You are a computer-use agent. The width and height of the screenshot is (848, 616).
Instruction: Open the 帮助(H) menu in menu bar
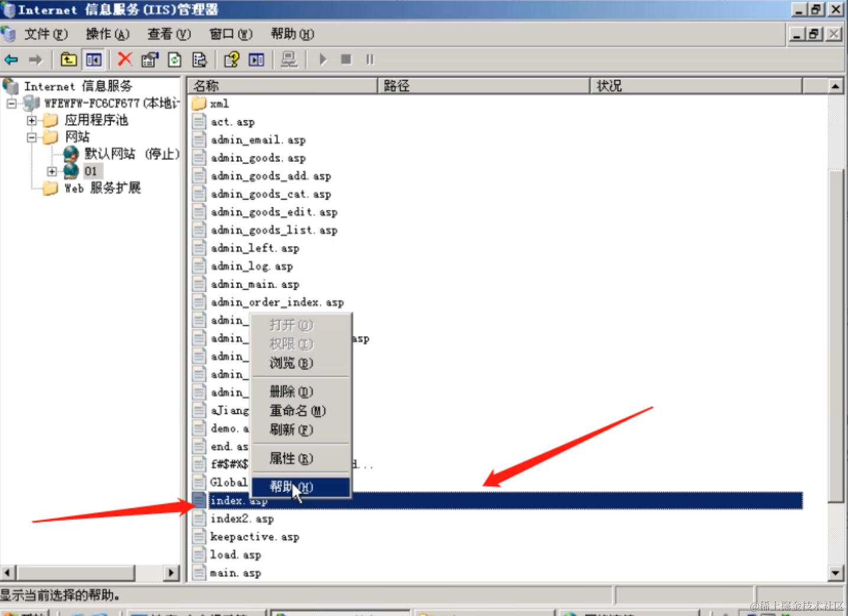pyautogui.click(x=293, y=34)
